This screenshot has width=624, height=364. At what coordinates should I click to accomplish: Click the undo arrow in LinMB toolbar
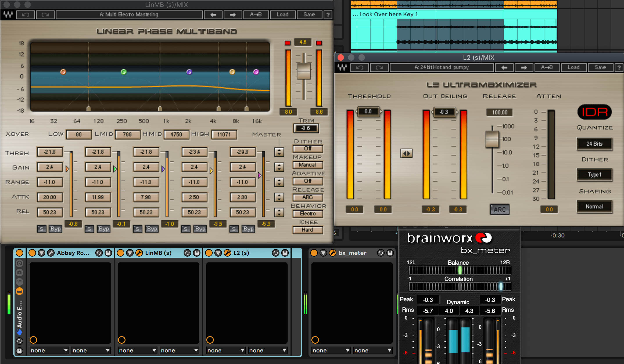pos(26,15)
